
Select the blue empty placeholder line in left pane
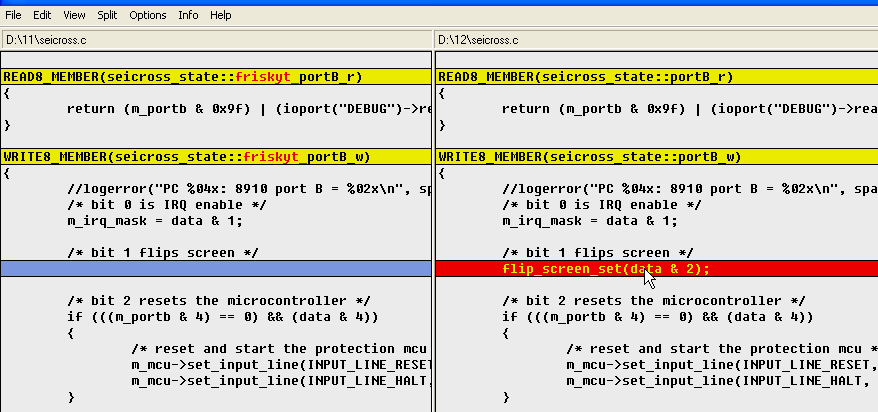[215, 268]
